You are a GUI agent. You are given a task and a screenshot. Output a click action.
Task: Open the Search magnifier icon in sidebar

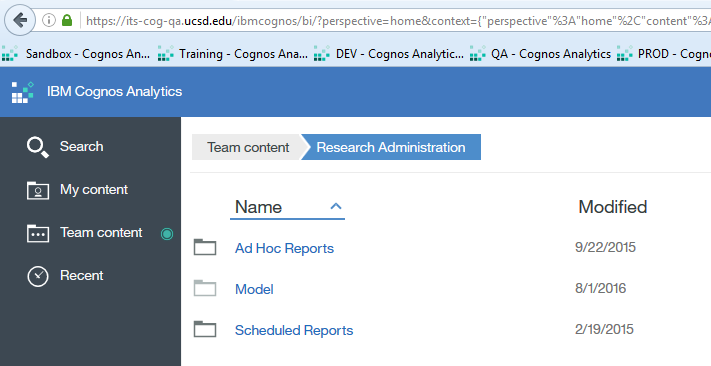click(38, 147)
